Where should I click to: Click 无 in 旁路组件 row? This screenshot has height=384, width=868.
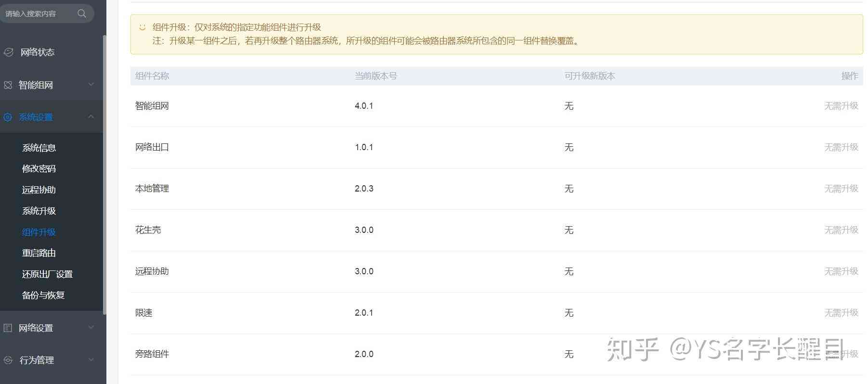click(569, 354)
